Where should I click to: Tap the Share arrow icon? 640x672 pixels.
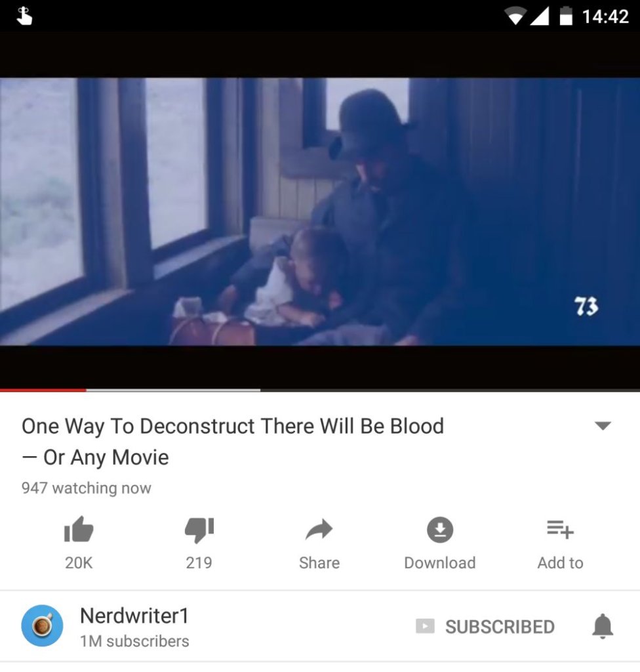coord(319,530)
